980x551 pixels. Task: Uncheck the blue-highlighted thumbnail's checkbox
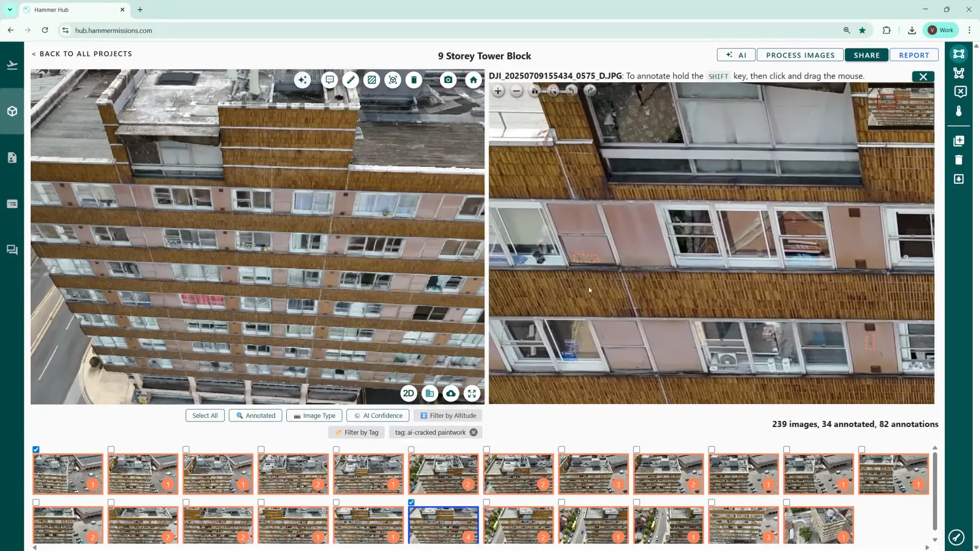click(x=411, y=503)
